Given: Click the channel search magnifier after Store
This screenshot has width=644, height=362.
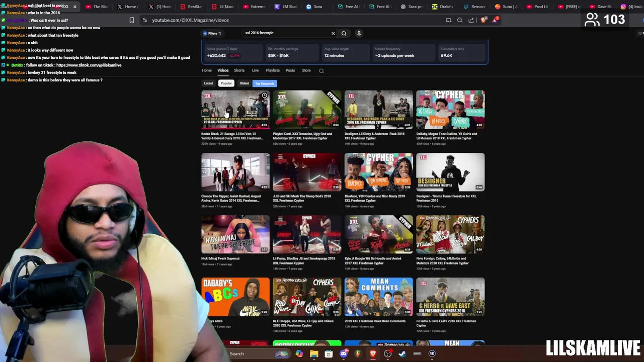Looking at the screenshot, I should coord(321,71).
